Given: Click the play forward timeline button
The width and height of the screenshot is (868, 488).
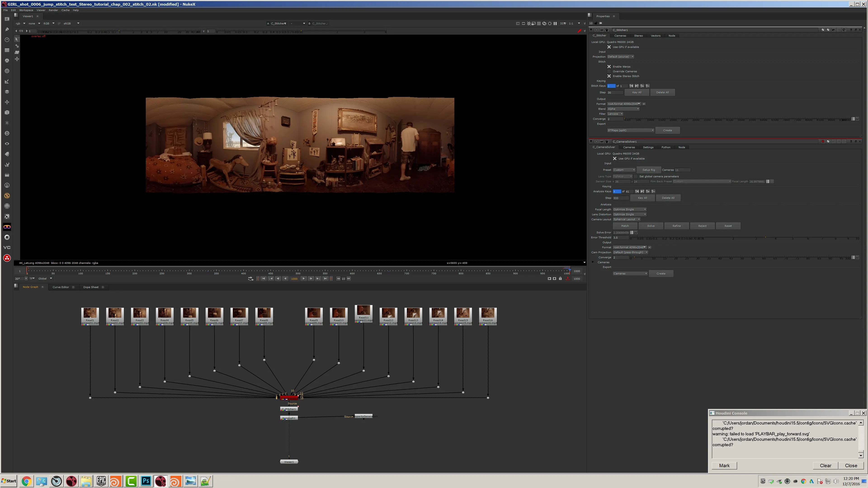Looking at the screenshot, I should [x=303, y=279].
